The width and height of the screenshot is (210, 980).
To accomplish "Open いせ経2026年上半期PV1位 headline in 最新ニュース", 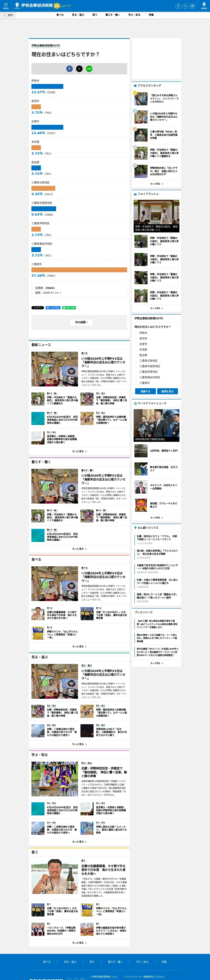I will click(x=104, y=362).
